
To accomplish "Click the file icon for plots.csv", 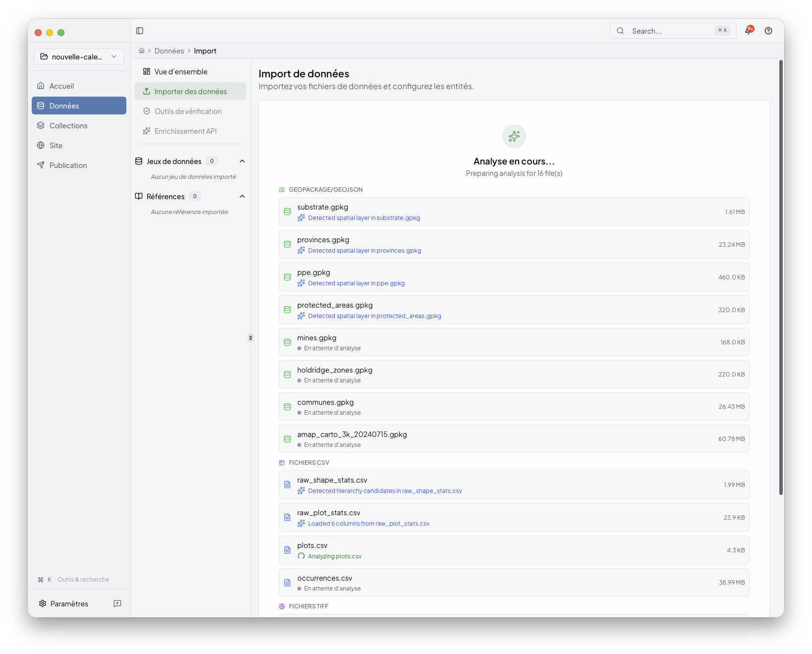I will click(x=287, y=550).
